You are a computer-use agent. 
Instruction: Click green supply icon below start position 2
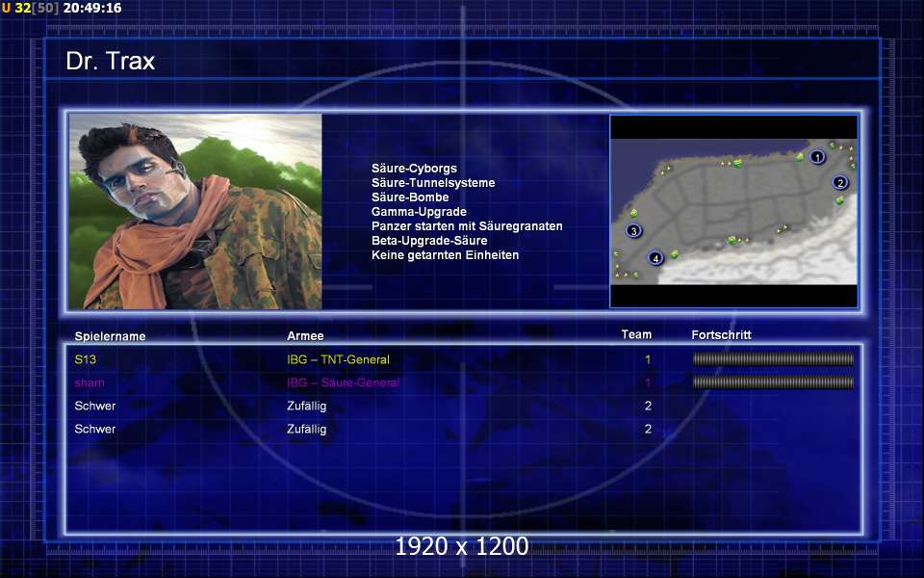839,201
